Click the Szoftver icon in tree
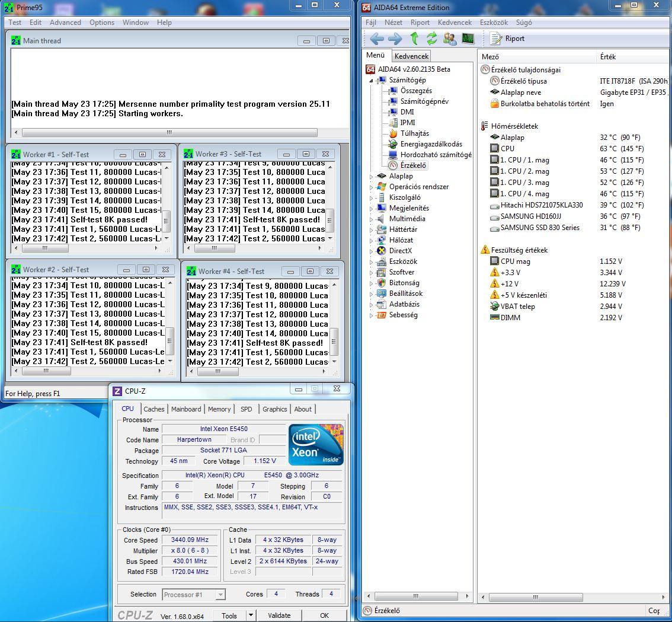 click(x=382, y=272)
